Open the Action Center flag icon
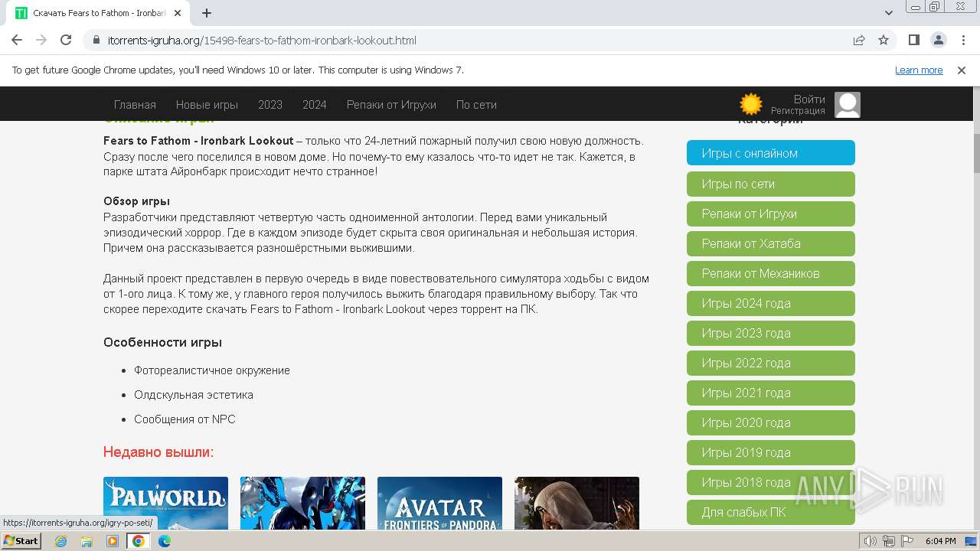Image resolution: width=980 pixels, height=551 pixels. pos(906,541)
